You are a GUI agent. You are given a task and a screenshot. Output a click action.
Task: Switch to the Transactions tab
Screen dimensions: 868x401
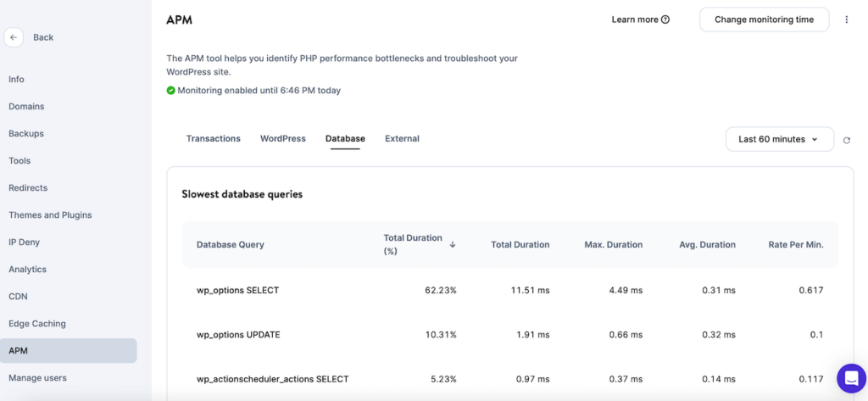click(213, 138)
